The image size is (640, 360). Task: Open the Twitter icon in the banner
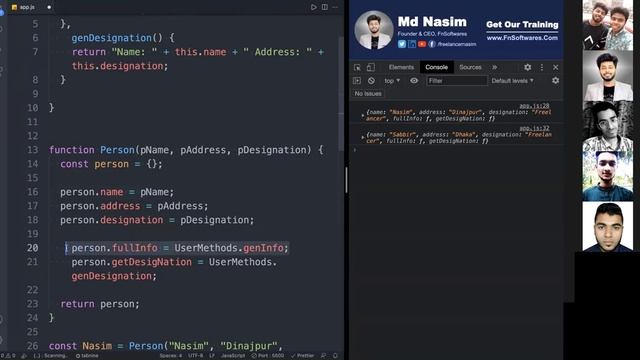tap(402, 44)
